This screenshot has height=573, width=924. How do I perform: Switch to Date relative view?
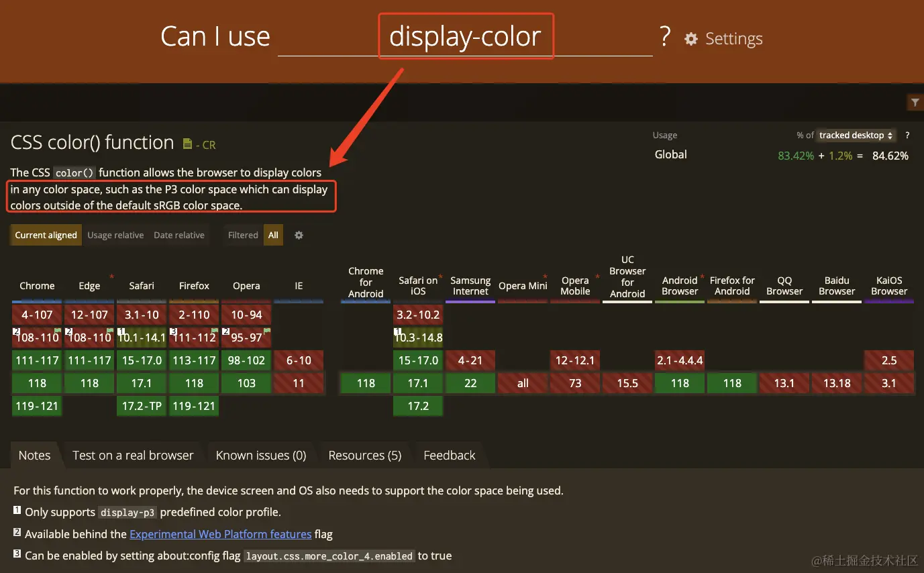coord(179,235)
